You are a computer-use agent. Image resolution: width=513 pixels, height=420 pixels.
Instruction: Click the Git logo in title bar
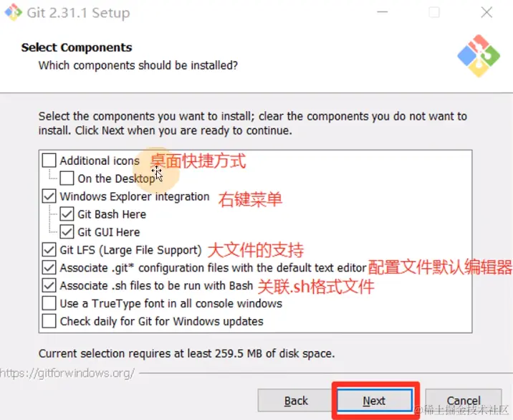point(13,12)
